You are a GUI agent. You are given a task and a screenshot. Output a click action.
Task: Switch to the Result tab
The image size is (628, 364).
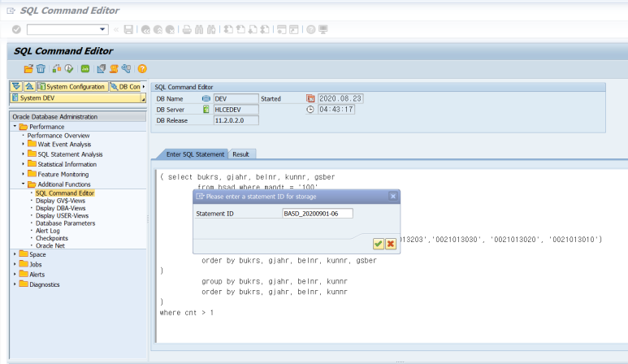[x=240, y=154]
